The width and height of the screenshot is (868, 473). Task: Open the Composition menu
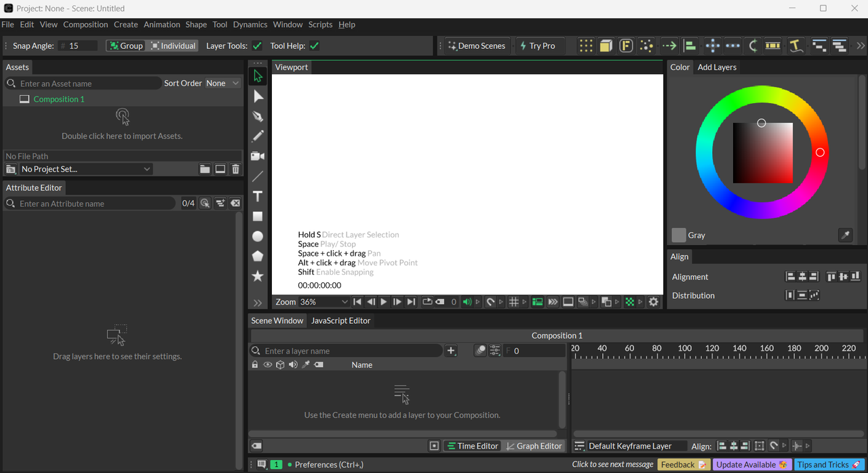[x=85, y=24]
